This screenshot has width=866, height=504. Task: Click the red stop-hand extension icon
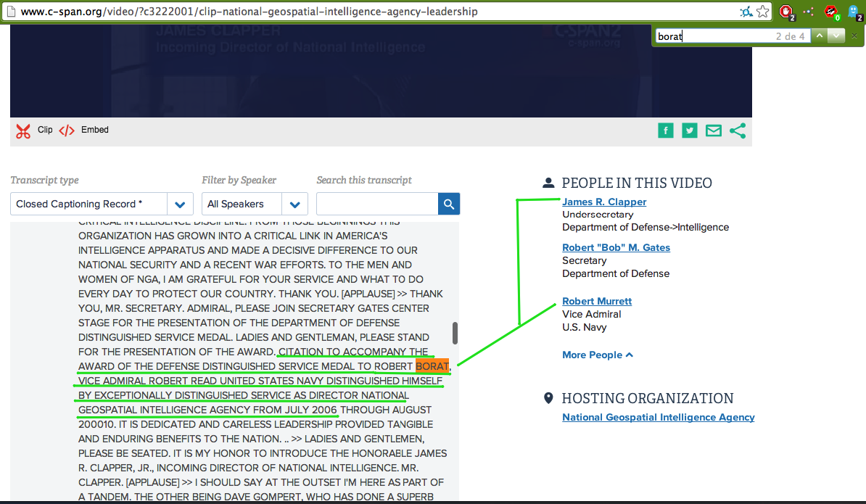[786, 12]
